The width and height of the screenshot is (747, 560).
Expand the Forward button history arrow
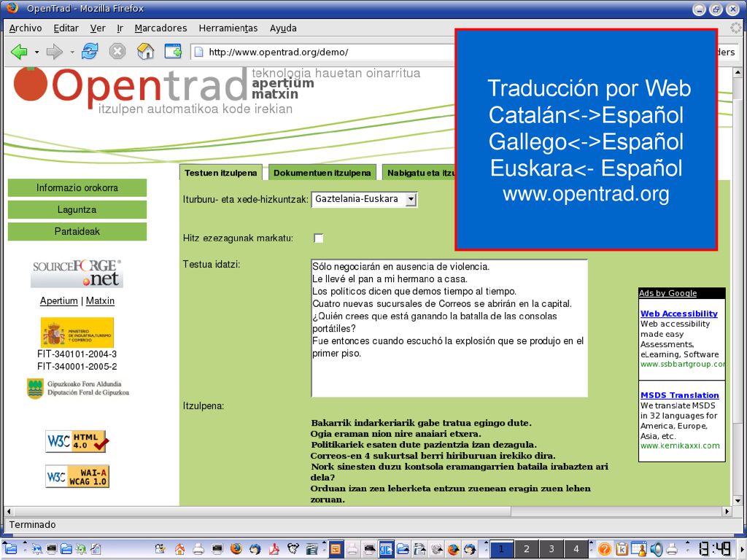(x=72, y=52)
